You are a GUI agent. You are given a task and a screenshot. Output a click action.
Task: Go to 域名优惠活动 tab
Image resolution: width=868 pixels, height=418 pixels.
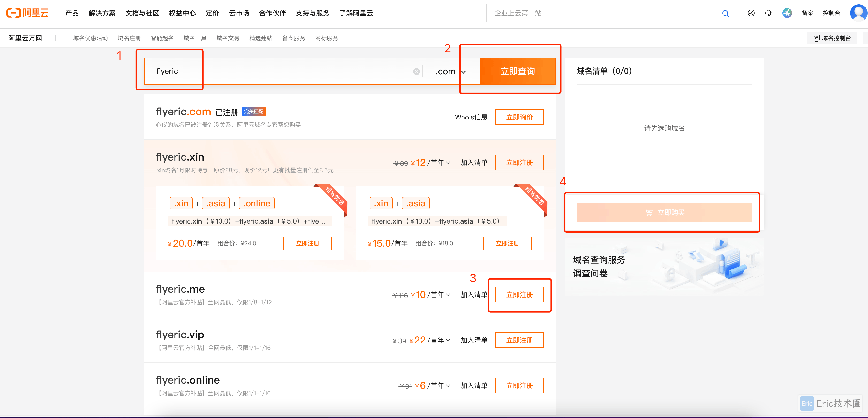(90, 38)
